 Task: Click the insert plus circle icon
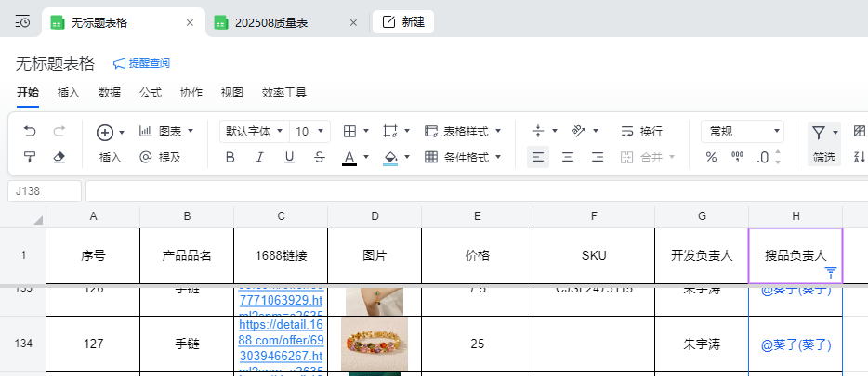[x=105, y=132]
